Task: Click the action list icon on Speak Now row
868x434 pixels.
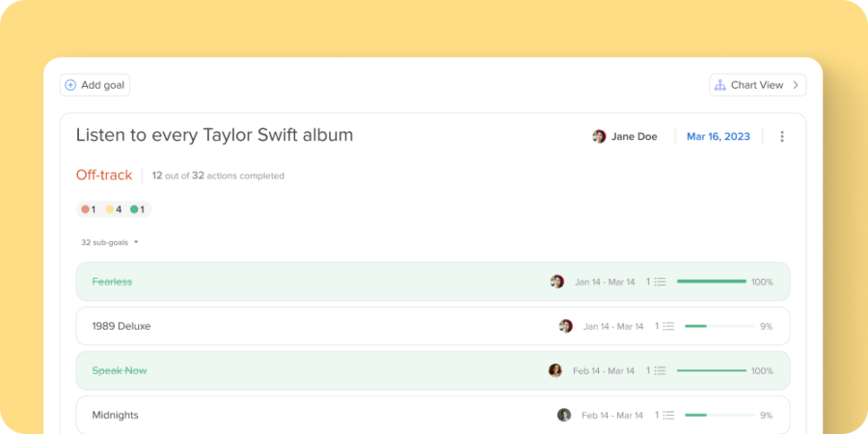Action: [x=660, y=370]
